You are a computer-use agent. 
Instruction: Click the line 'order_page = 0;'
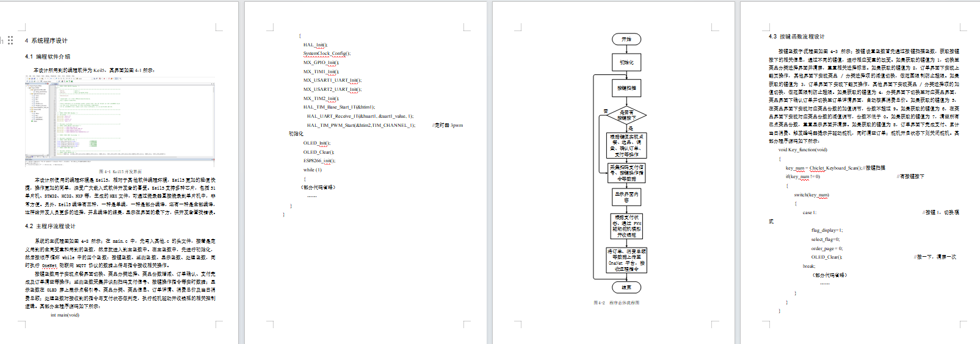(827, 248)
